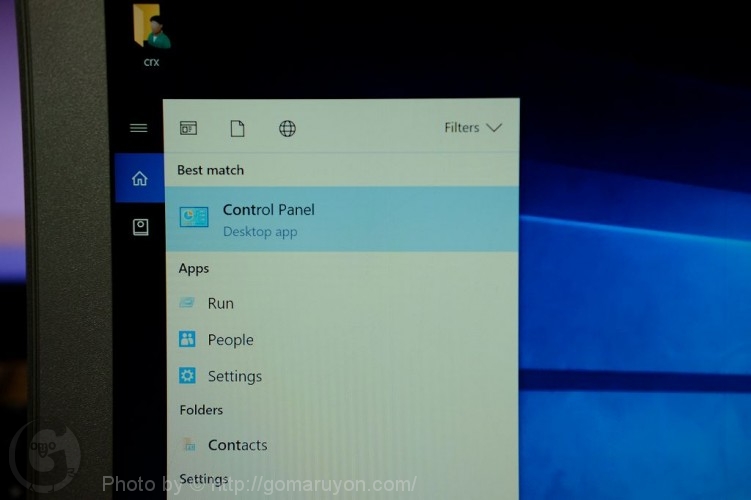Viewport: 751px width, 500px height.
Task: Launch the Run app result
Action: 342,303
